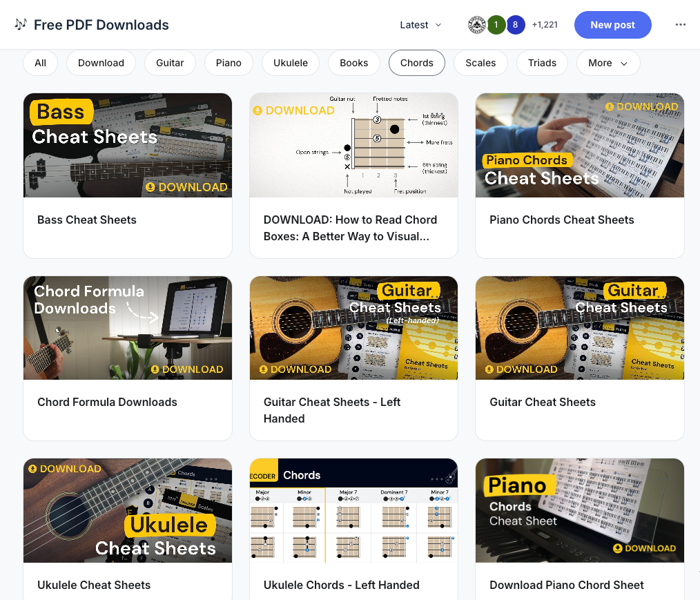Screen dimensions: 700x600
Task: Open the Bass Cheat Sheets thumbnail
Action: [128, 145]
